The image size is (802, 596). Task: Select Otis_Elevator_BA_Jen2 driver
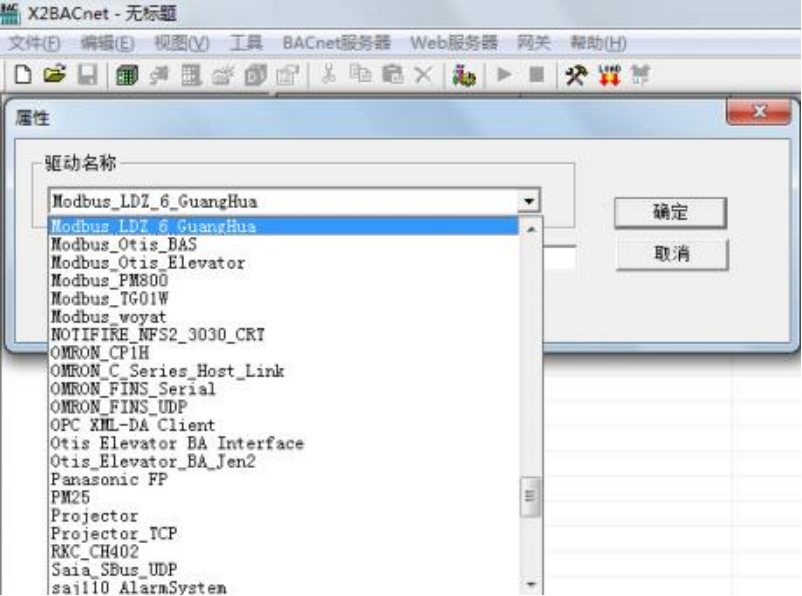[x=283, y=461]
